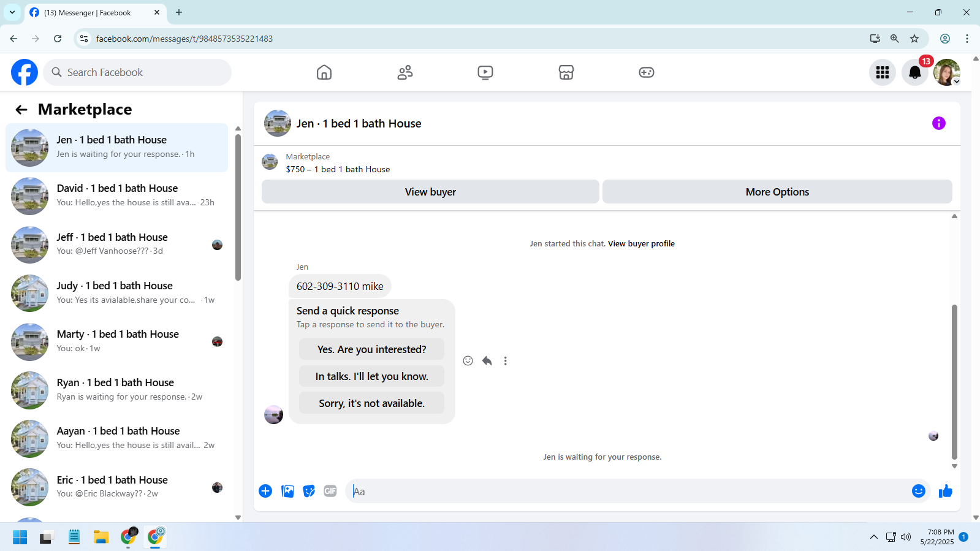The width and height of the screenshot is (980, 551).
Task: Open Ryan conversation in the chat list
Action: (116, 390)
